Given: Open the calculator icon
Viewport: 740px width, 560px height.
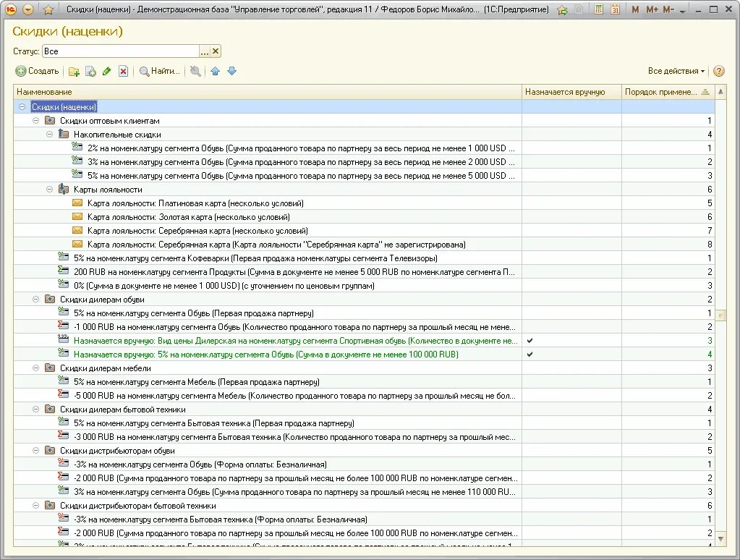Looking at the screenshot, I should click(x=598, y=9).
